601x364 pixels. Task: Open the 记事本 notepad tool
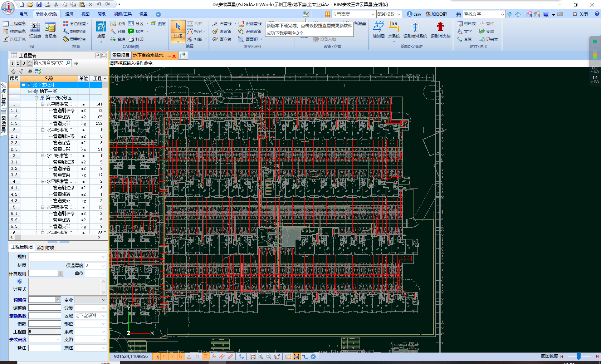coord(489,39)
